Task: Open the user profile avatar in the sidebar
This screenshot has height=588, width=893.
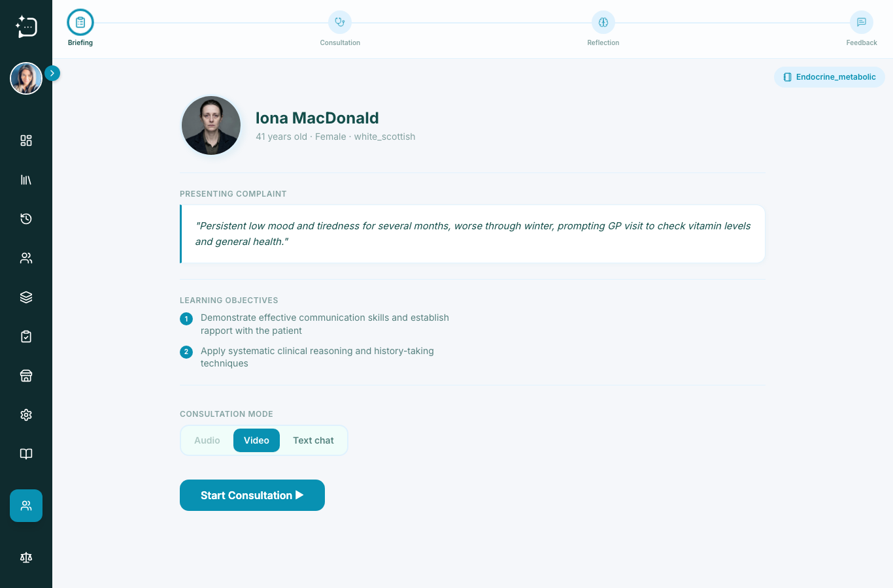Action: click(x=26, y=78)
